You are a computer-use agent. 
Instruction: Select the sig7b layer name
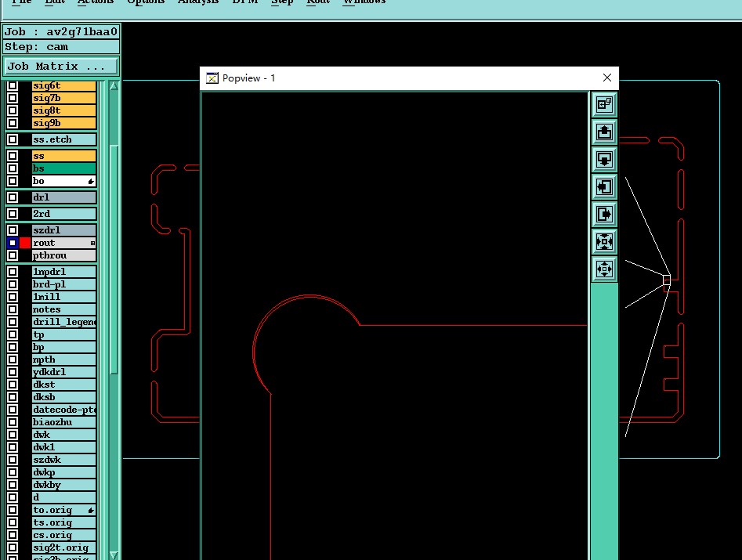pyautogui.click(x=64, y=98)
